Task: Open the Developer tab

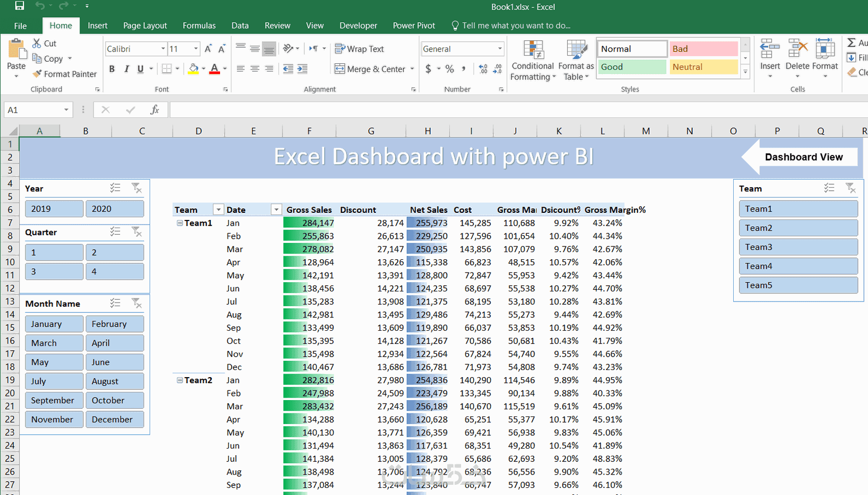Action: point(358,26)
